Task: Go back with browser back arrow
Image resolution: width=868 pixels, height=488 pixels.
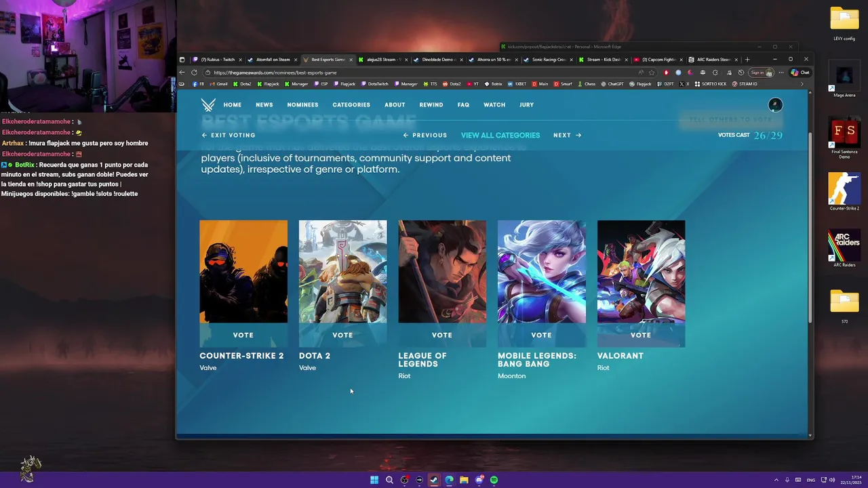Action: point(182,73)
